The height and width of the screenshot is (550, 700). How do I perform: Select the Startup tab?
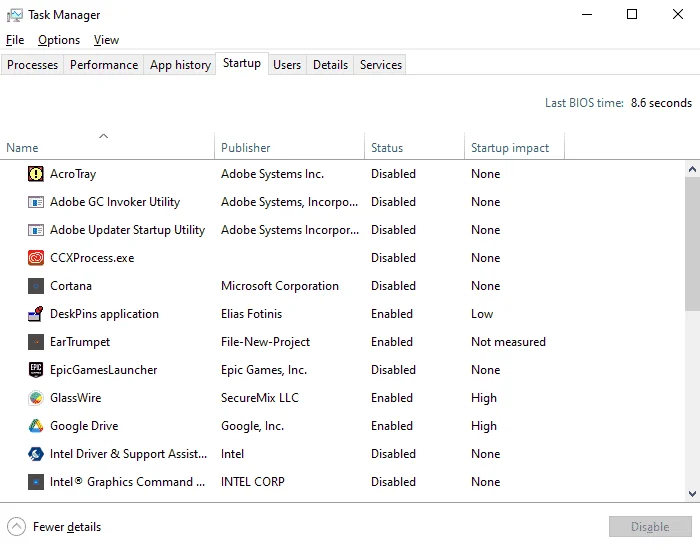coord(242,63)
